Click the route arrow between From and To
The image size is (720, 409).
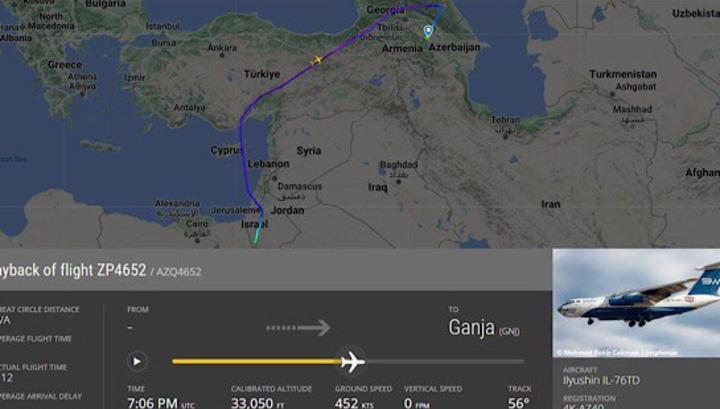point(298,328)
